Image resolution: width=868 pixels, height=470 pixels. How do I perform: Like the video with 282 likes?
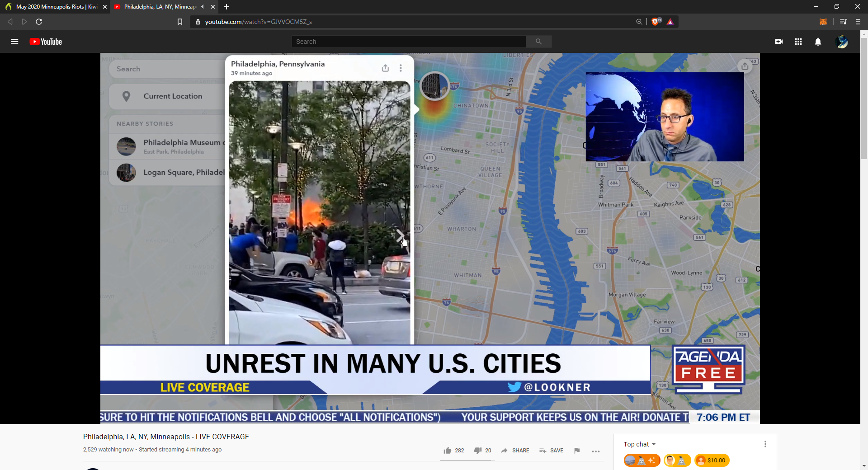pyautogui.click(x=454, y=451)
